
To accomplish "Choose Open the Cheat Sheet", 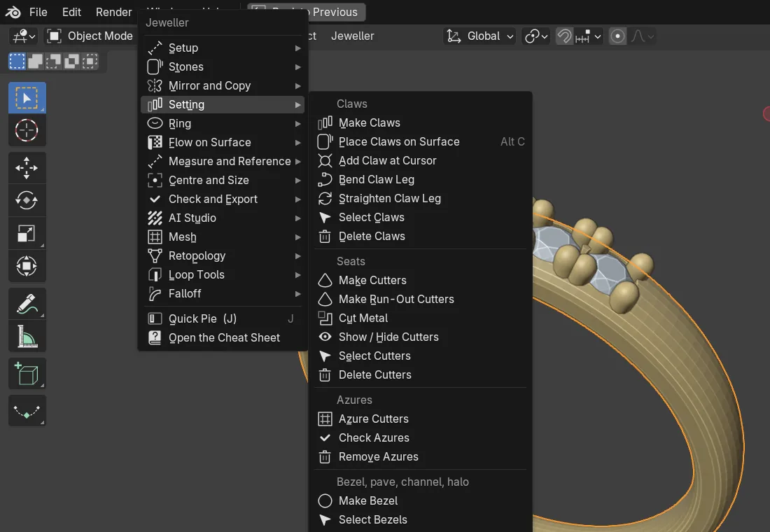I will pyautogui.click(x=223, y=337).
